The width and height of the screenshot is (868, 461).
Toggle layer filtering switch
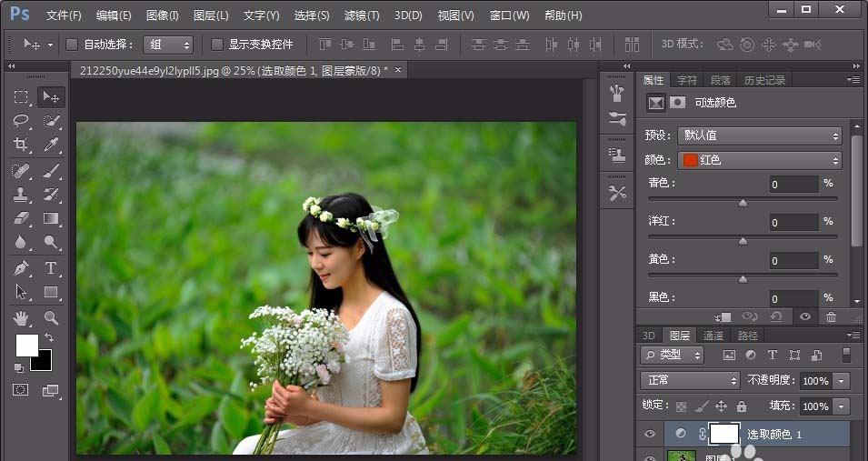(846, 356)
